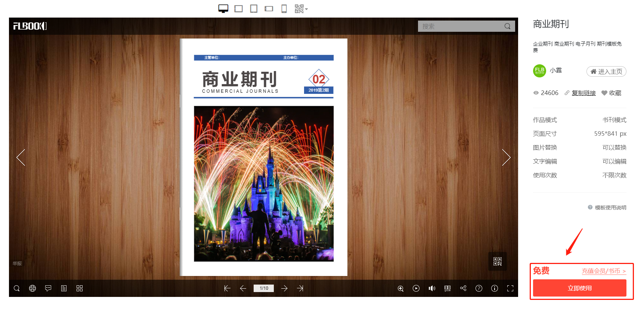644x310 pixels.
Task: Flip to the next page with the large right arrow
Action: click(x=506, y=157)
